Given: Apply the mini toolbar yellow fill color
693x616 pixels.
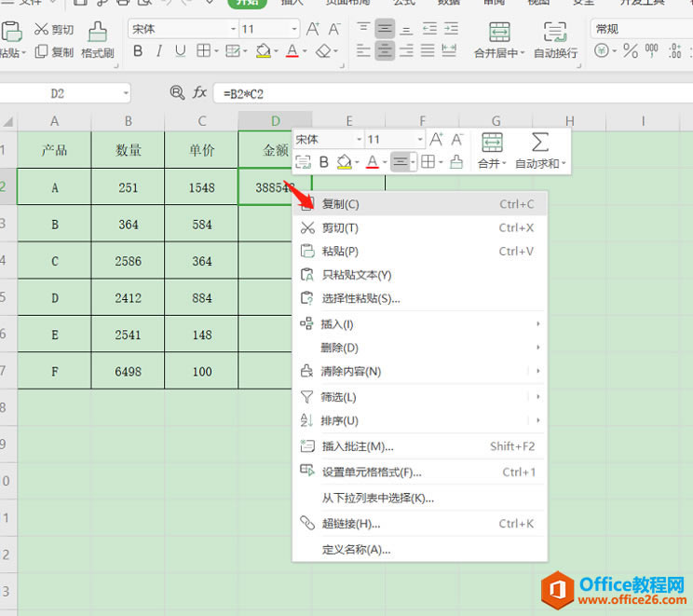Looking at the screenshot, I should (x=345, y=162).
